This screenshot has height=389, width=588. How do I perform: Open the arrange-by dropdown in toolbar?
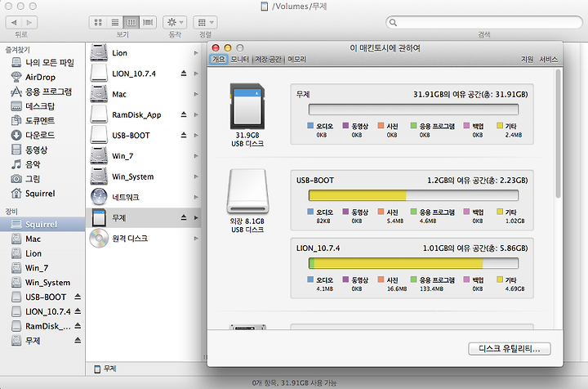(205, 23)
